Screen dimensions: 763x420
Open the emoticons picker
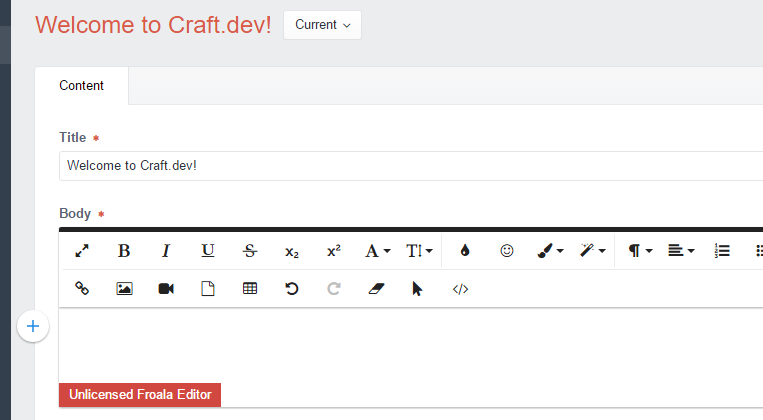(x=507, y=251)
